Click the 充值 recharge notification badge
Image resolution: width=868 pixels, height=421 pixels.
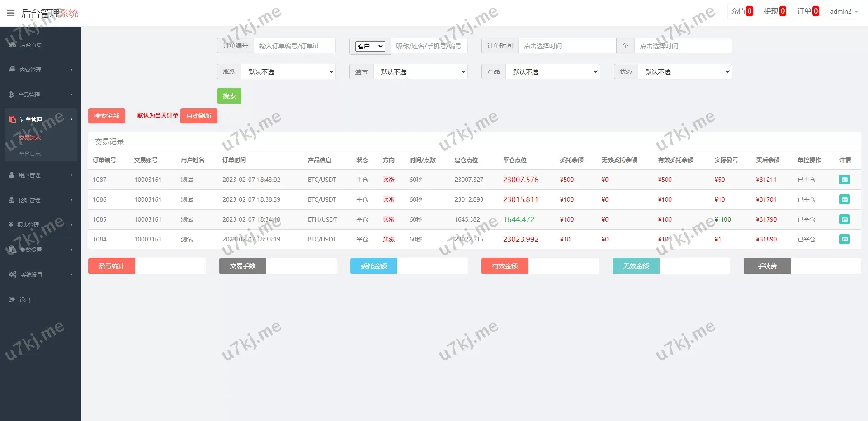[741, 11]
